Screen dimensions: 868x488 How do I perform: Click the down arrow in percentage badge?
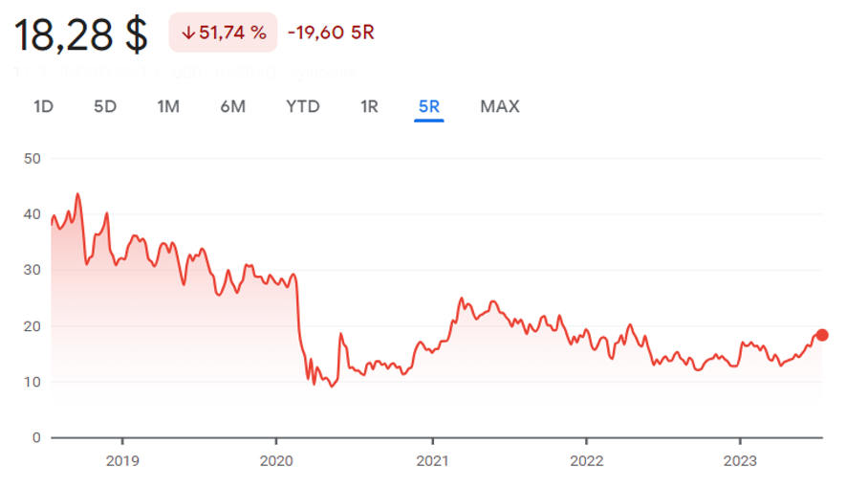(x=188, y=33)
